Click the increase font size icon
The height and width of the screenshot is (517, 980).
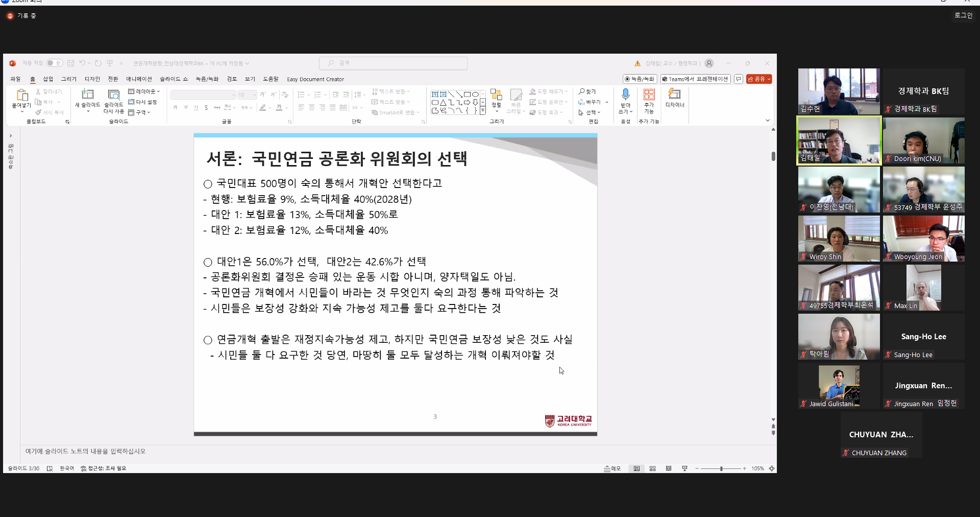[263, 95]
